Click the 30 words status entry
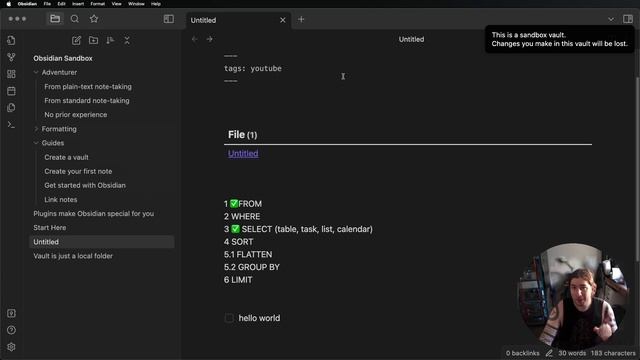640x360 pixels. click(x=572, y=353)
